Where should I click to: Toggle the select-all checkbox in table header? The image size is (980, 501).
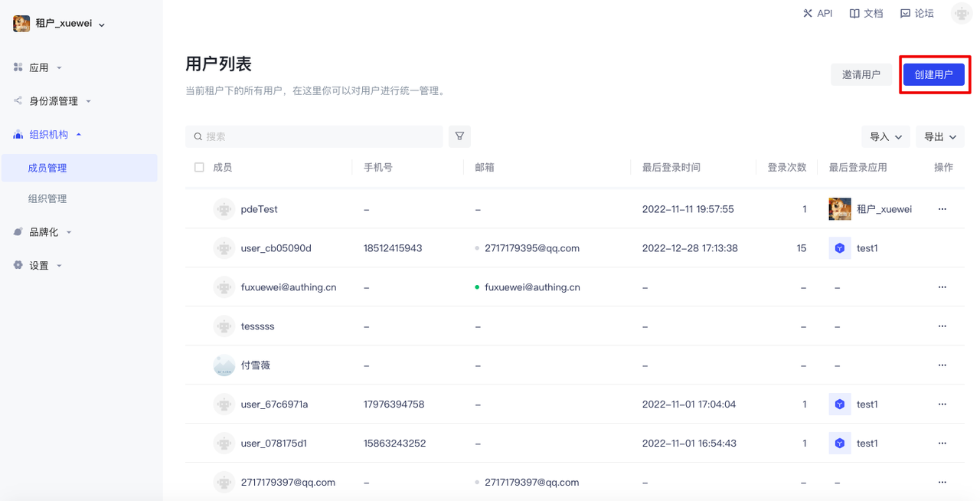click(200, 167)
